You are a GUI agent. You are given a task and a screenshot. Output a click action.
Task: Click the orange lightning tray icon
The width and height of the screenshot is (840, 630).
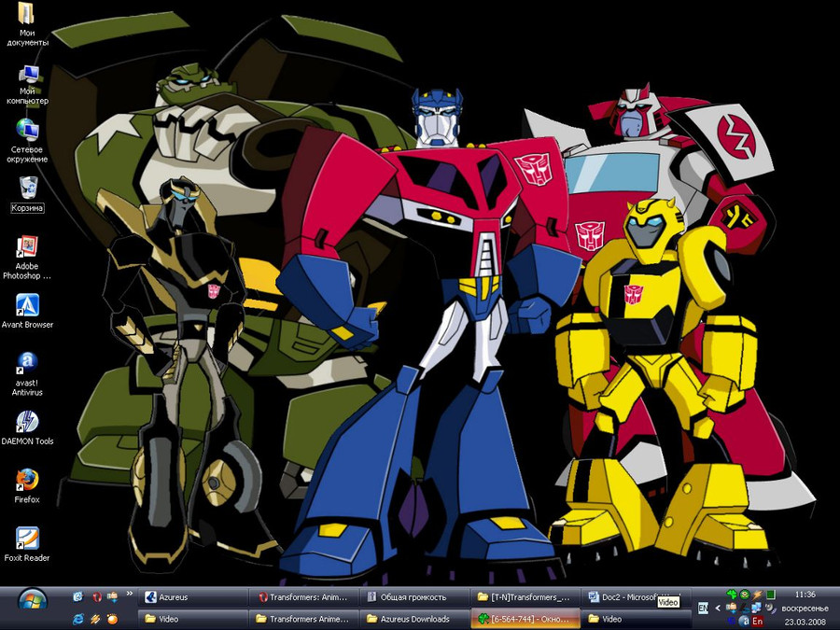[x=757, y=595]
